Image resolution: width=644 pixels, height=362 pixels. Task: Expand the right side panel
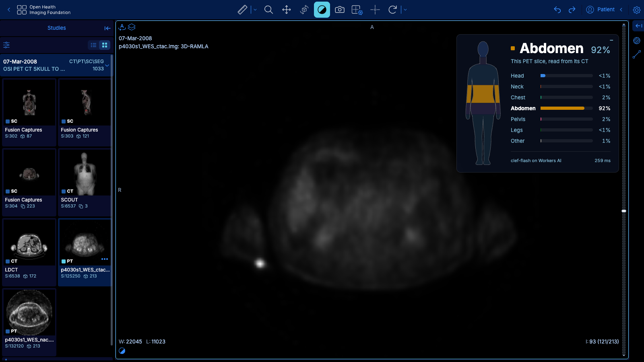(638, 26)
